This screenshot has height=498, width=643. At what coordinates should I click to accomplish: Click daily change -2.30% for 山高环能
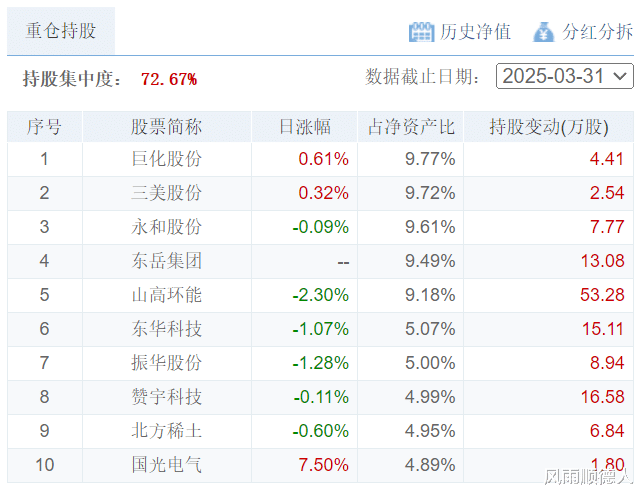[x=320, y=295]
